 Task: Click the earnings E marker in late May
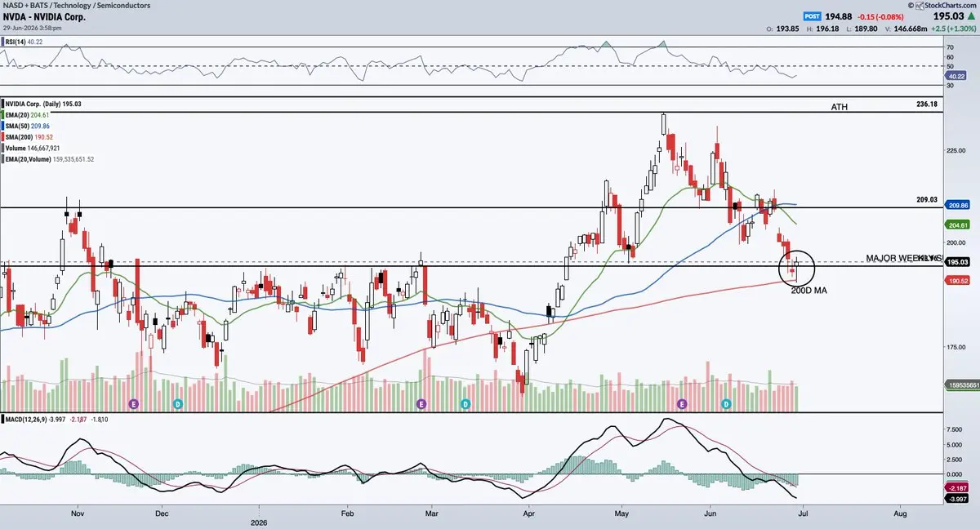[683, 404]
